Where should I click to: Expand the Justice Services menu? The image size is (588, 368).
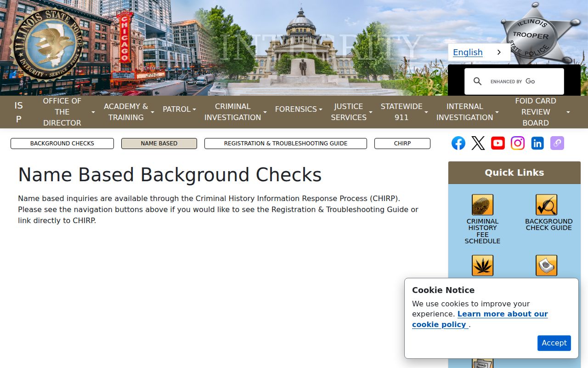click(x=351, y=112)
